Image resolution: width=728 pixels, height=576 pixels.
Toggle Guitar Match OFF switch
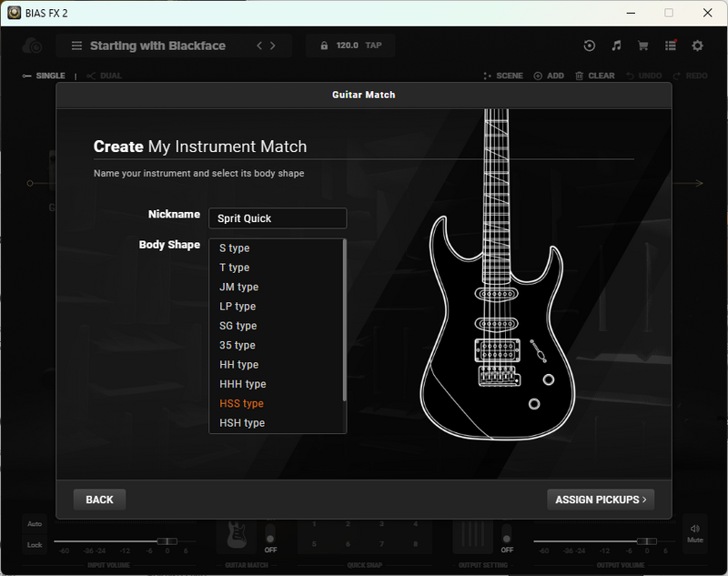[269, 536]
